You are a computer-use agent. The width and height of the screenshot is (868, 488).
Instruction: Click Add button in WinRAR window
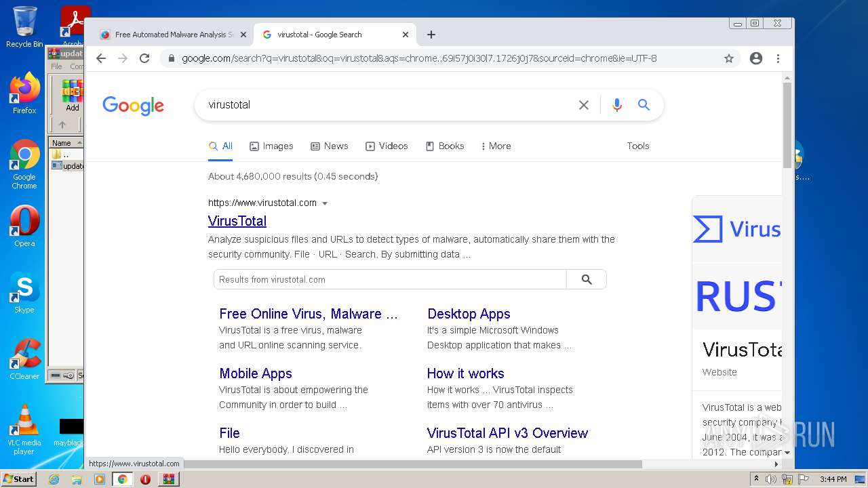point(72,96)
